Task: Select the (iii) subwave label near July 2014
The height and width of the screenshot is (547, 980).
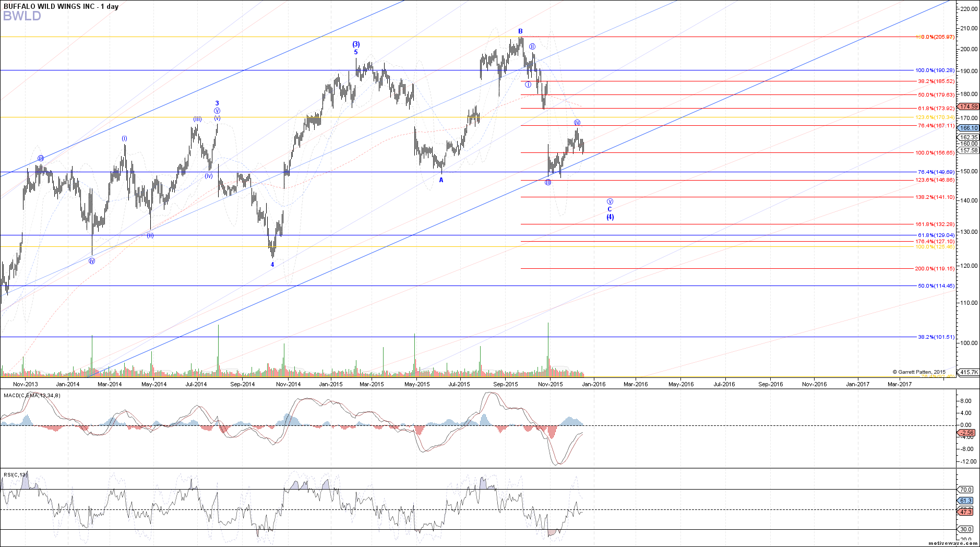Action: [x=197, y=120]
